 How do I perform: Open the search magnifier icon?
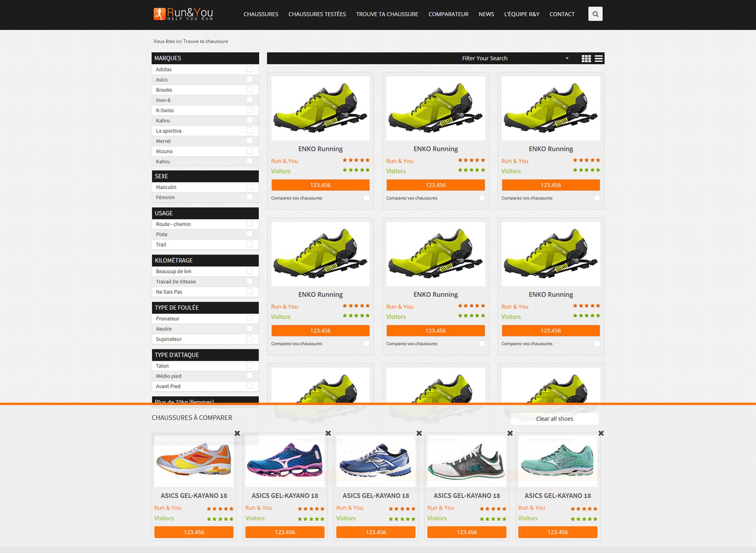595,14
